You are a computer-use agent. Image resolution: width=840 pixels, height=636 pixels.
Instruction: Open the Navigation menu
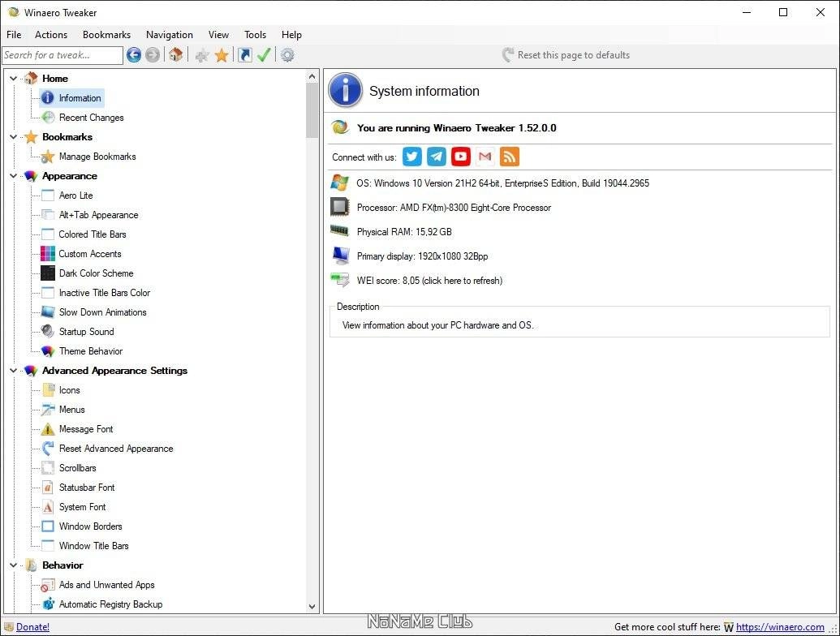(x=170, y=34)
